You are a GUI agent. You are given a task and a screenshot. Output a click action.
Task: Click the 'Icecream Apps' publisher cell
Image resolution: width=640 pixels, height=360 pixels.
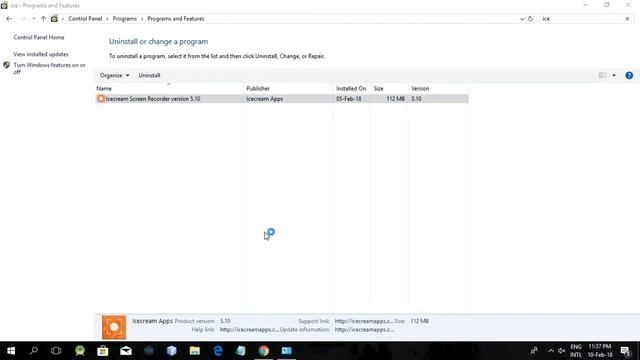point(264,99)
